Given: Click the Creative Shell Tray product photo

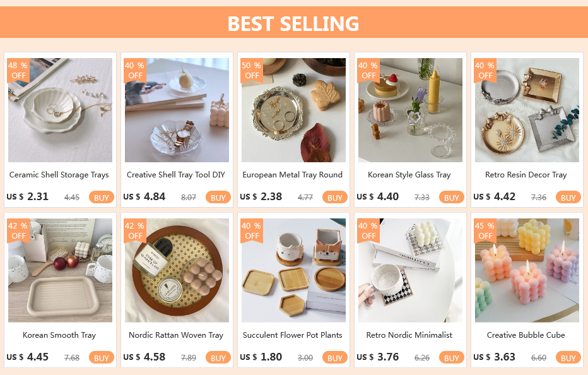Looking at the screenshot, I should (x=177, y=110).
